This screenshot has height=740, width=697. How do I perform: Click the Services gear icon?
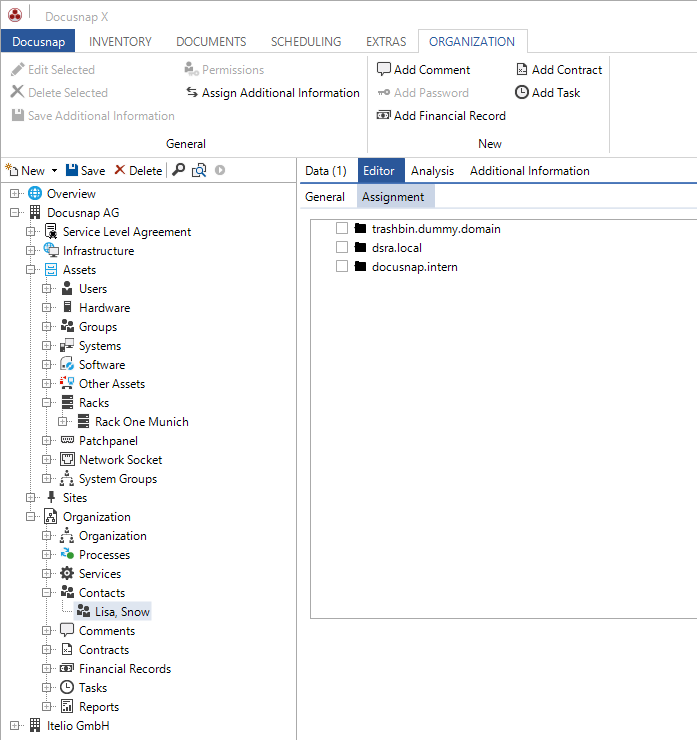(x=67, y=573)
